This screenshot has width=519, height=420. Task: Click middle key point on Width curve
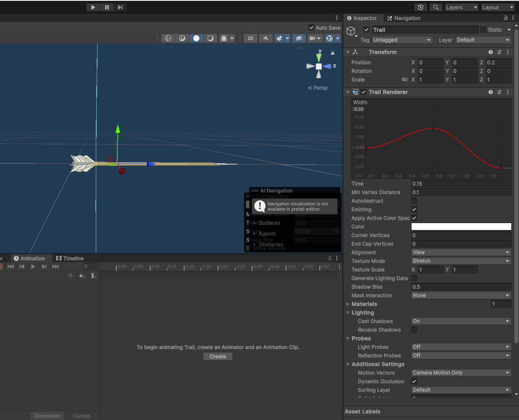pos(433,128)
